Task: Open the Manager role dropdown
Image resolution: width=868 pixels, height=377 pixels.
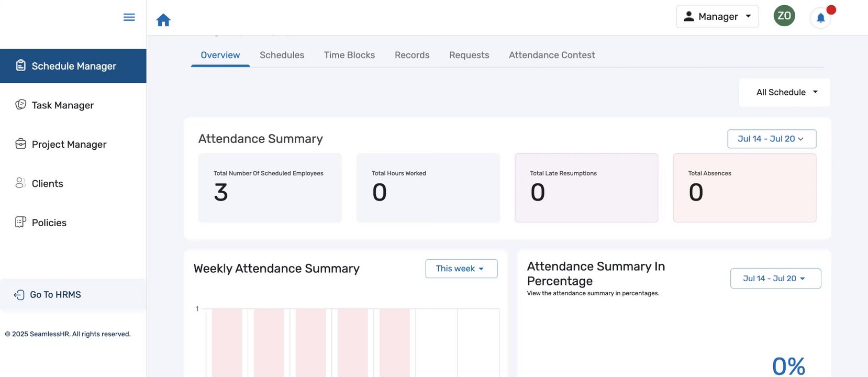Action: pos(717,17)
